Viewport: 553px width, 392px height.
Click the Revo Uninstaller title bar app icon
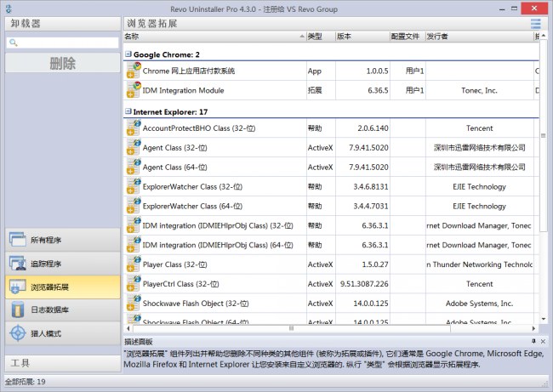(9, 9)
